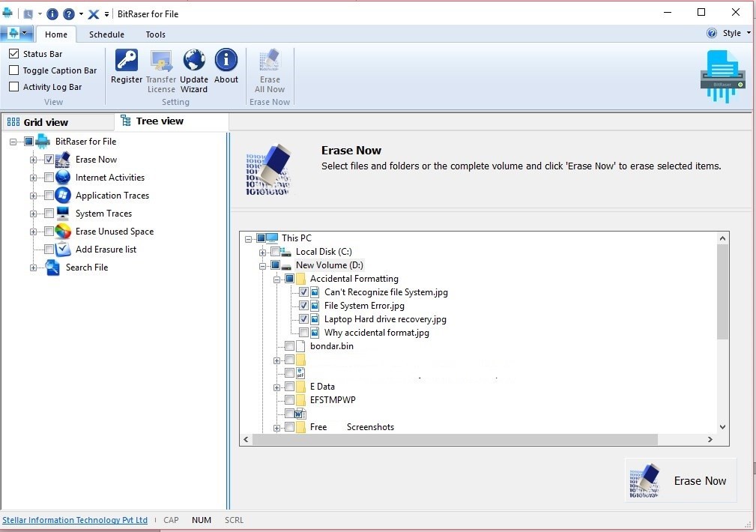The image size is (756, 532).
Task: Uncheck the Status Bar checkbox
Action: pos(13,54)
